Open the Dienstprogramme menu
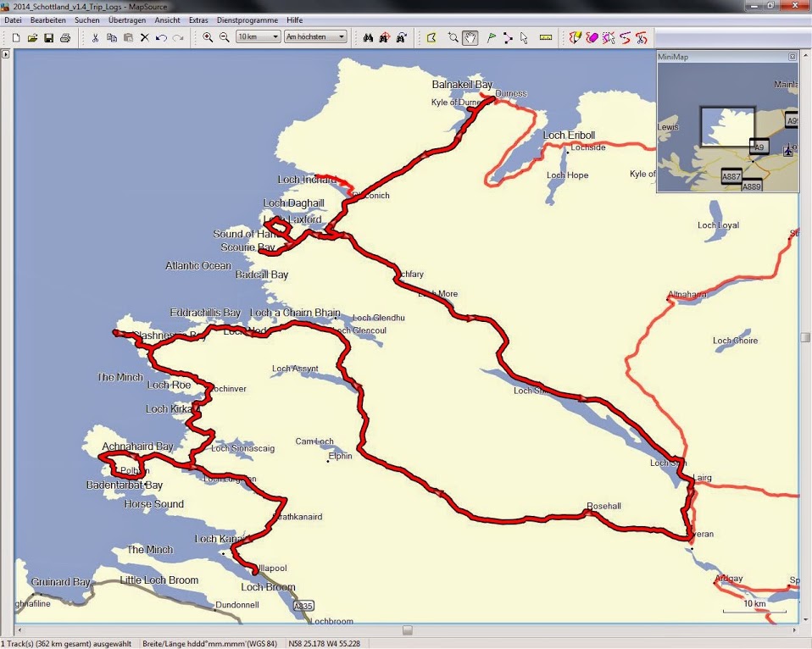Viewport: 812px width, 649px height. click(247, 19)
